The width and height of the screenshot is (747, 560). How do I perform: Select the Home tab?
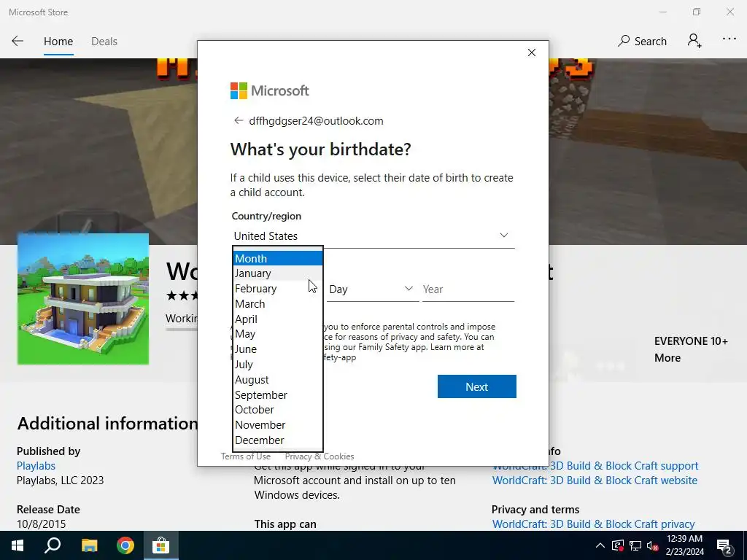point(58,42)
